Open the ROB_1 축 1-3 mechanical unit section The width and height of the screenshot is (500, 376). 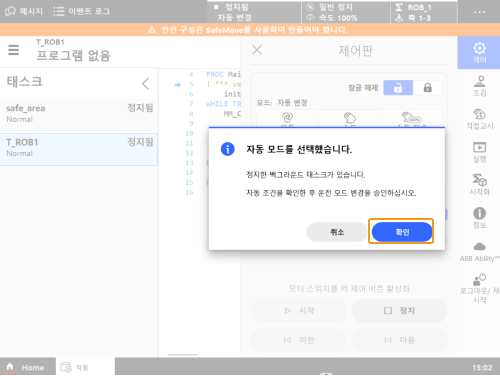tap(423, 12)
